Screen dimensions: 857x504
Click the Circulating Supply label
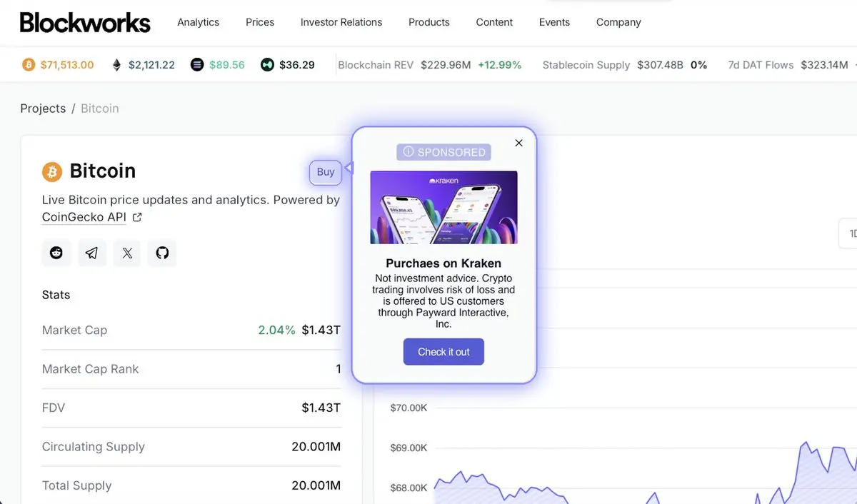point(94,447)
